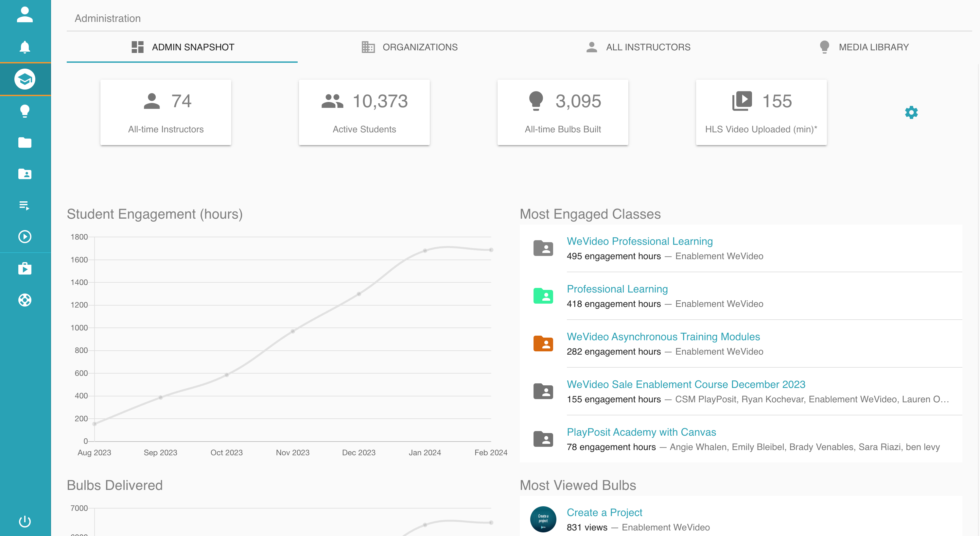
Task: Click the briefcase play sidebar icon
Action: tap(25, 269)
